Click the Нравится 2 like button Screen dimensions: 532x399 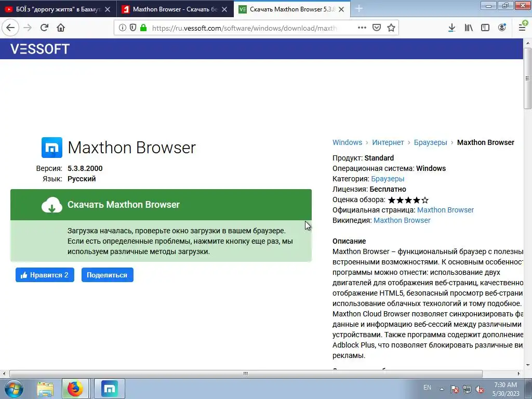point(45,275)
